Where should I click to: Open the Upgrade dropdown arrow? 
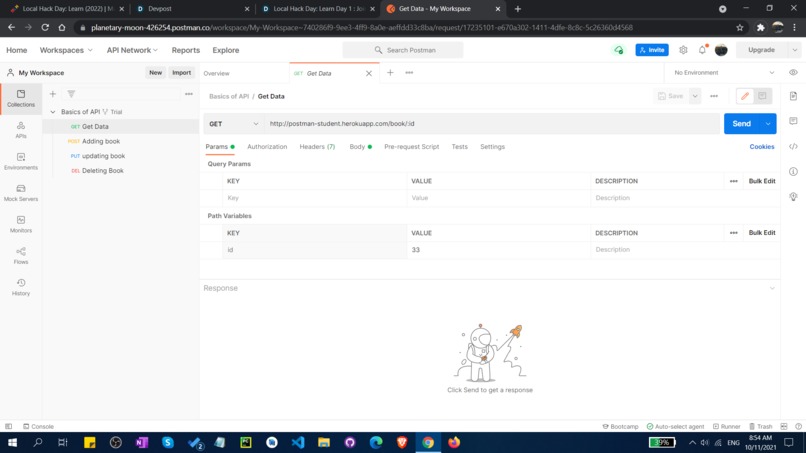(x=794, y=50)
